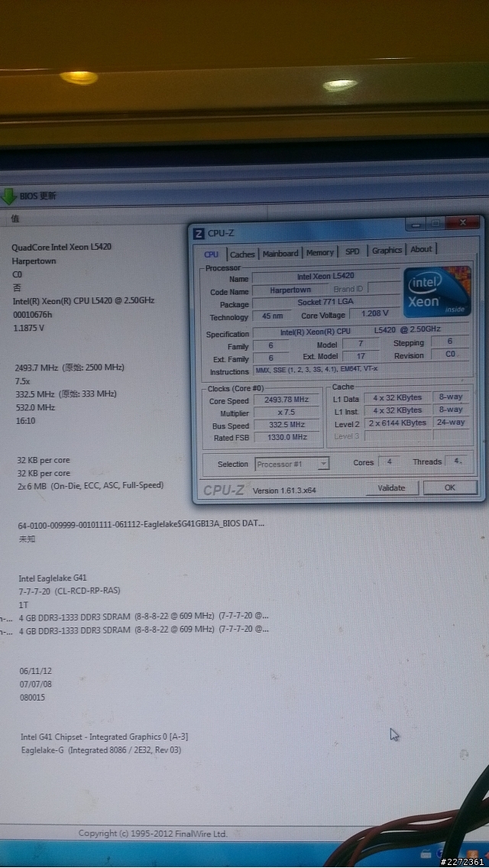Select the '06/11/12' date row
The image size is (489, 868).
click(35, 670)
